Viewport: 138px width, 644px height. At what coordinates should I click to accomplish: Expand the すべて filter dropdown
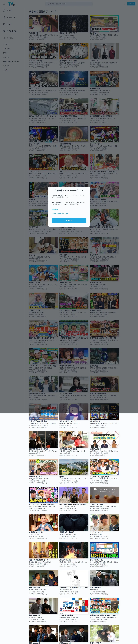[x=56, y=11]
